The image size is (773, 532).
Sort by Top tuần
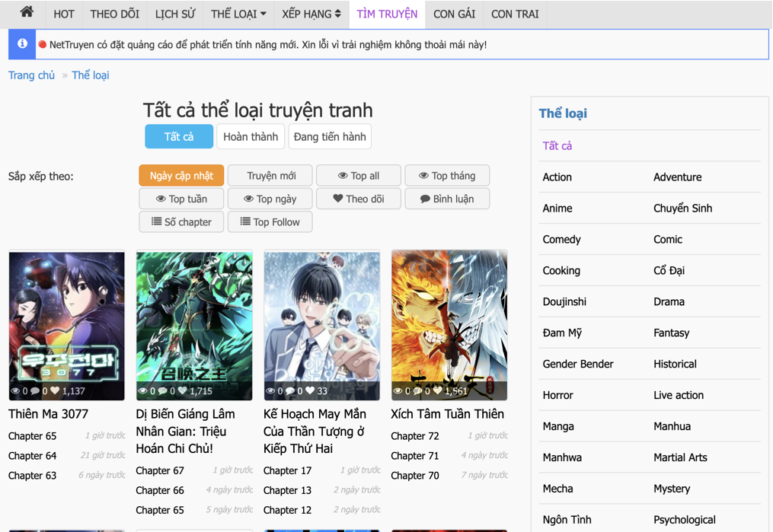pyautogui.click(x=181, y=199)
